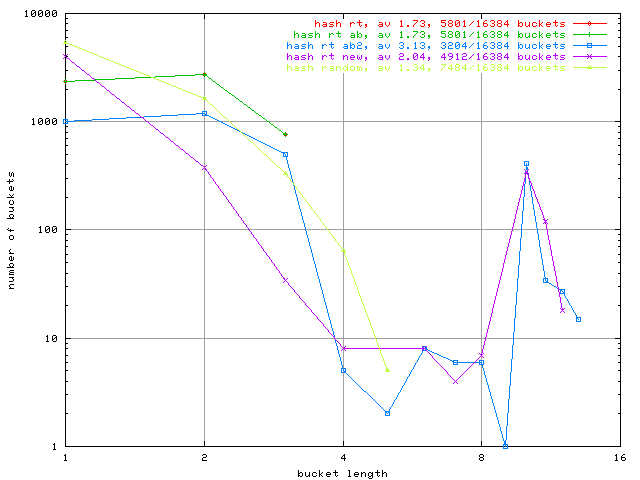Click y-axis tick label 1000
Screen dimensions: 640x480
point(44,121)
